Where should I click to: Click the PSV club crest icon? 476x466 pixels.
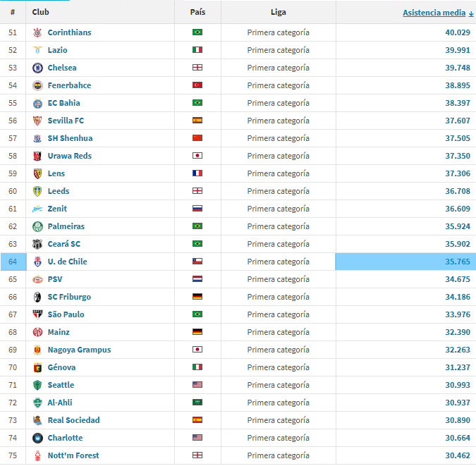coord(37,279)
